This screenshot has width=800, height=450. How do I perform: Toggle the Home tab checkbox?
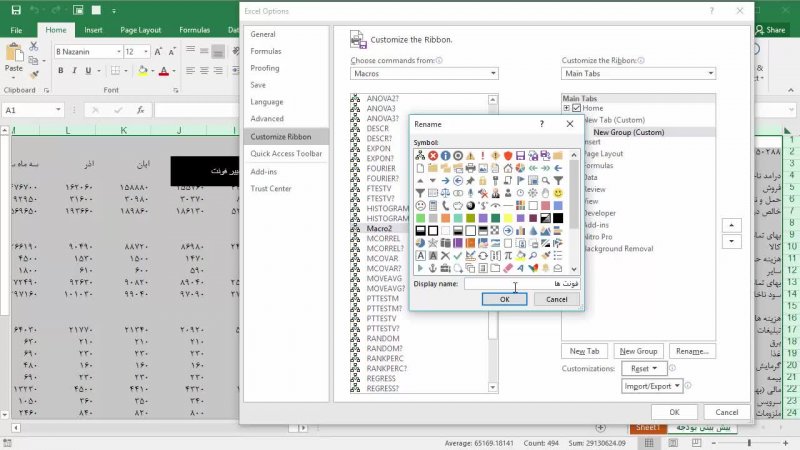[576, 108]
